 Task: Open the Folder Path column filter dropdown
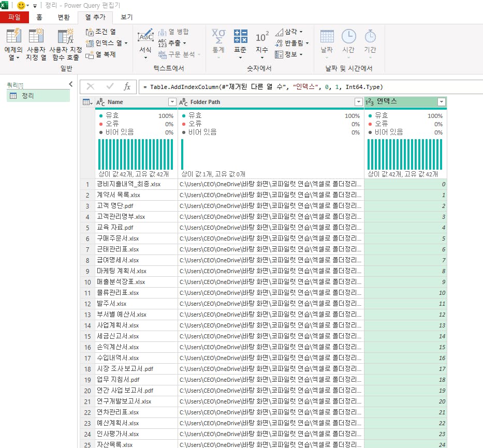pyautogui.click(x=358, y=102)
